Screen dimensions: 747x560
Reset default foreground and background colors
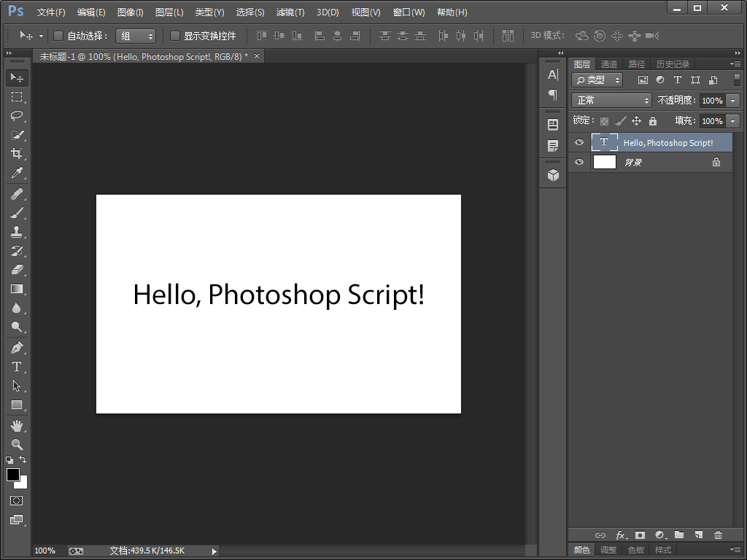[9, 460]
